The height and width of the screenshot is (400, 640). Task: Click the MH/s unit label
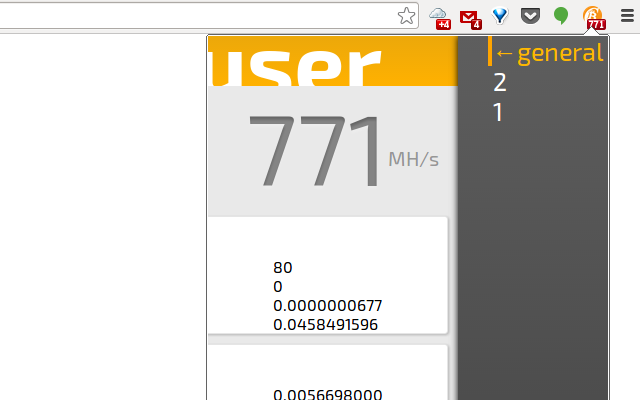click(x=413, y=159)
